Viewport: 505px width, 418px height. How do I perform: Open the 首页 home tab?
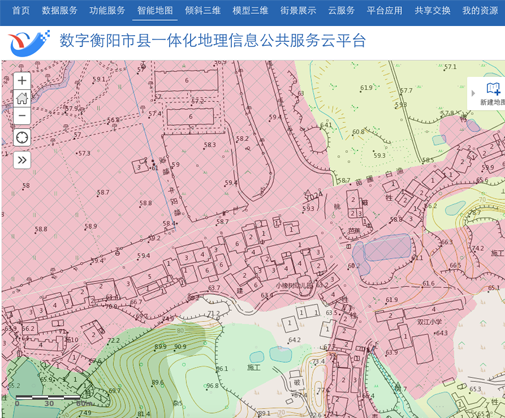[x=21, y=11]
